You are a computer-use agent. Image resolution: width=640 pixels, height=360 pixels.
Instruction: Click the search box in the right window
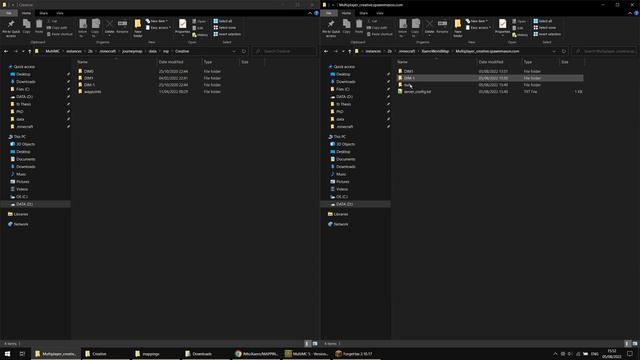[604, 51]
